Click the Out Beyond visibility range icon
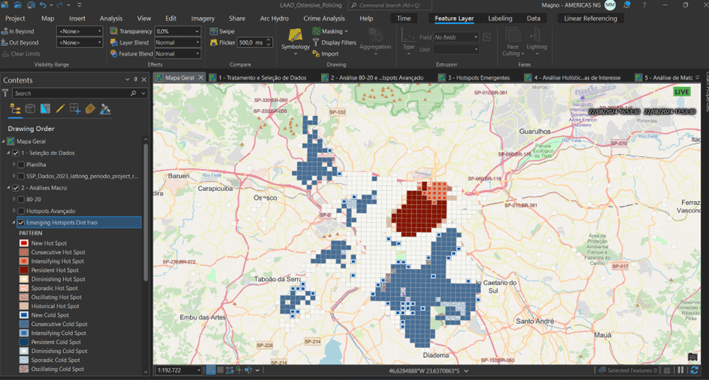 pos(5,43)
